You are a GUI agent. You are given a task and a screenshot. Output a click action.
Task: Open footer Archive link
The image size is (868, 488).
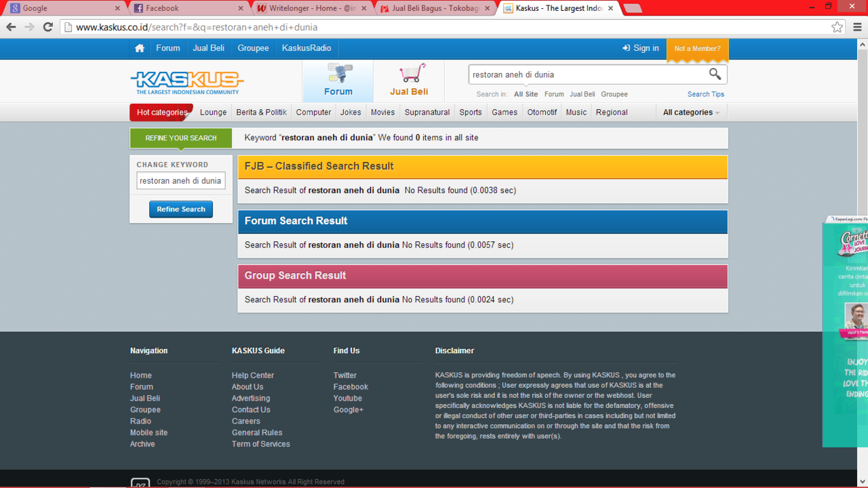142,444
